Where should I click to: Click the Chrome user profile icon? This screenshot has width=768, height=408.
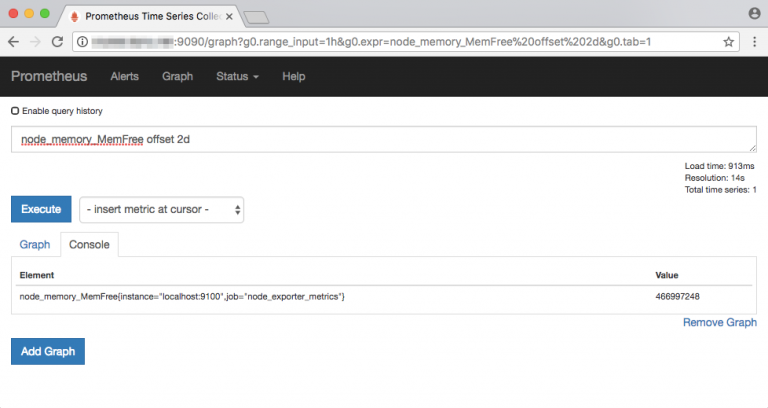coord(754,13)
